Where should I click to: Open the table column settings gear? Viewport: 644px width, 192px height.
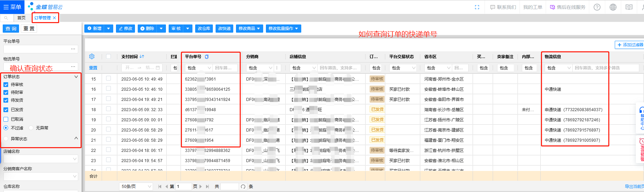pyautogui.click(x=92, y=56)
